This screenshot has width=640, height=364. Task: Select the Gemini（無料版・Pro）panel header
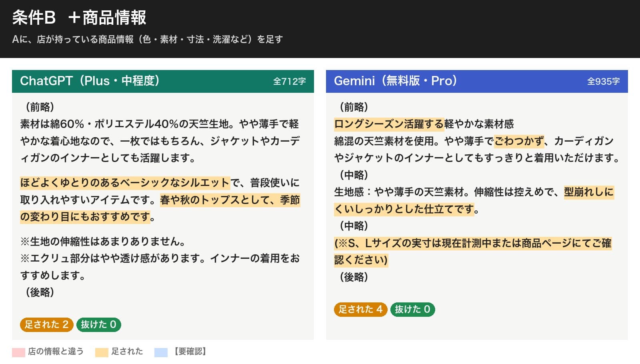coord(477,81)
